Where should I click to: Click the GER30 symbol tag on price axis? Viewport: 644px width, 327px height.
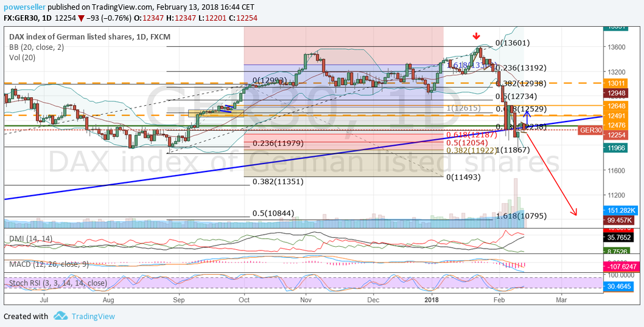(x=590, y=131)
